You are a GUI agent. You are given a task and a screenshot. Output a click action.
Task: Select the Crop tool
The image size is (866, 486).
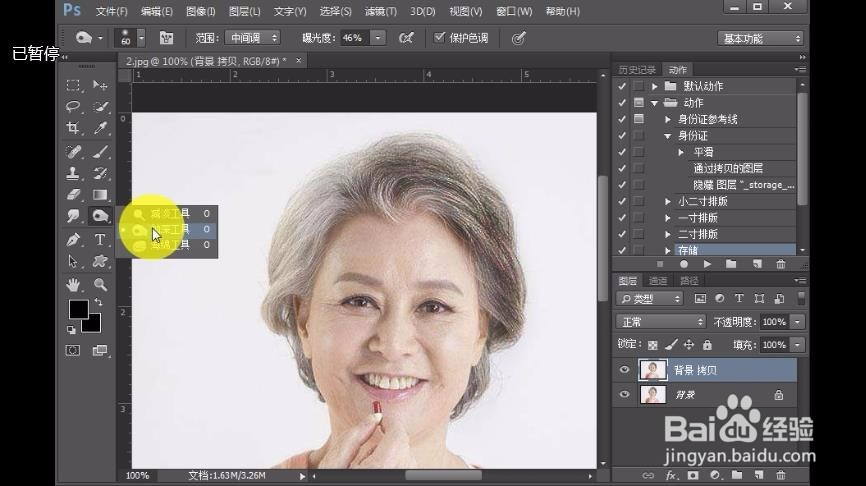(x=73, y=128)
